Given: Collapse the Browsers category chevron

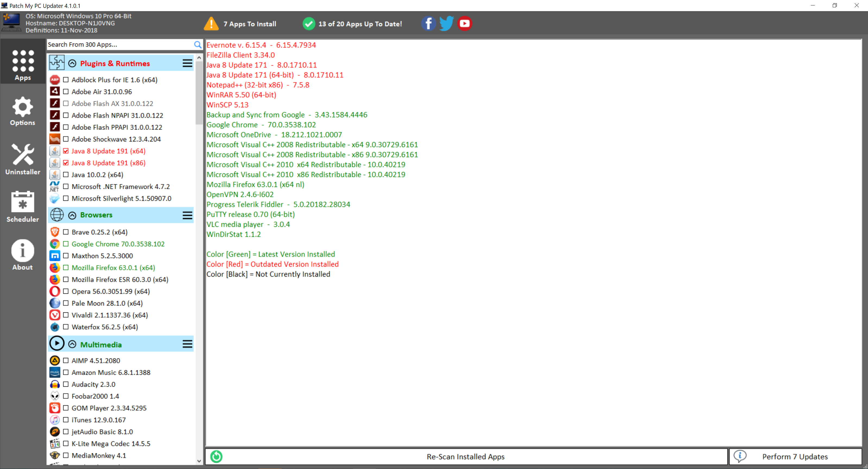Looking at the screenshot, I should point(72,215).
